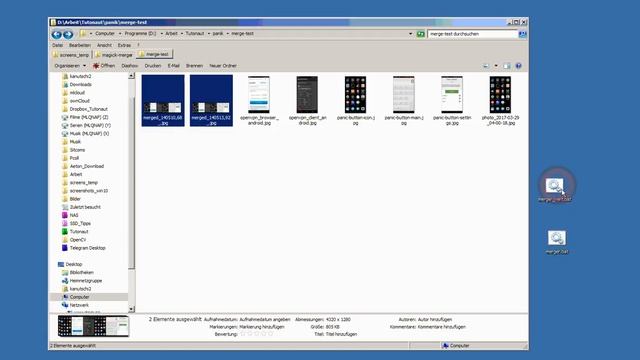
Task: Open the help question mark icon
Action: [x=518, y=66]
